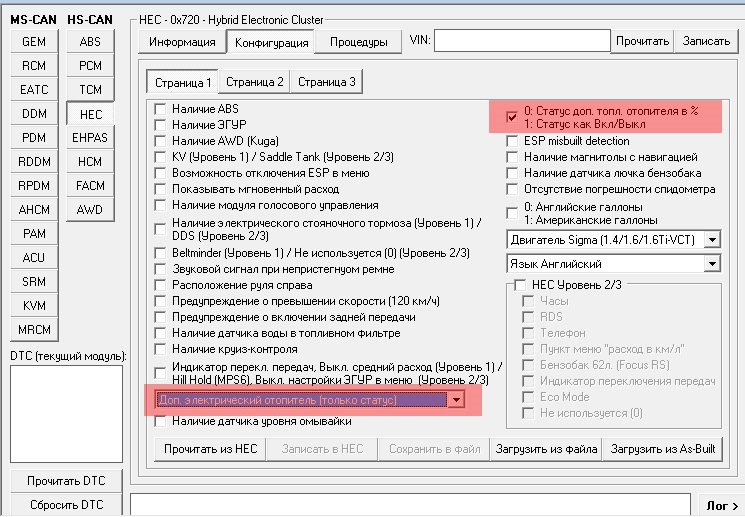The height and width of the screenshot is (517, 745).
Task: Enable Возможность отключения ESP в меню
Action: [x=160, y=173]
